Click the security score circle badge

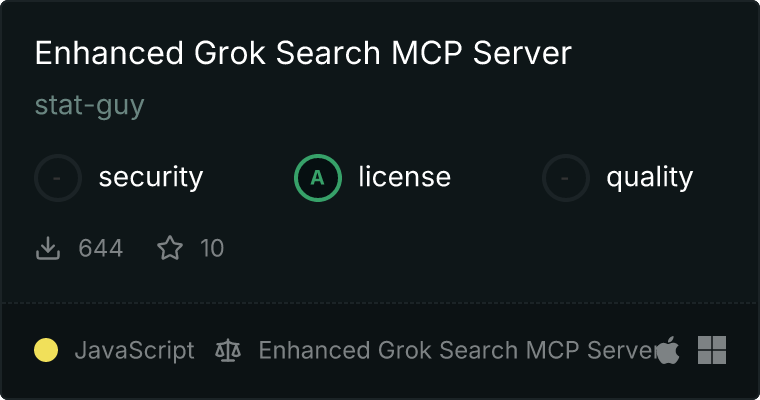58,178
